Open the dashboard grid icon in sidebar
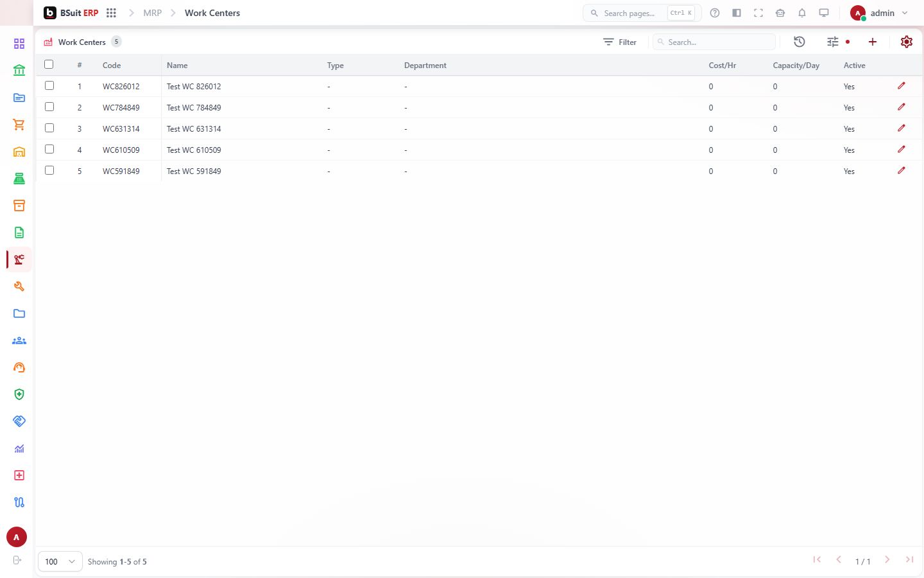 click(19, 44)
